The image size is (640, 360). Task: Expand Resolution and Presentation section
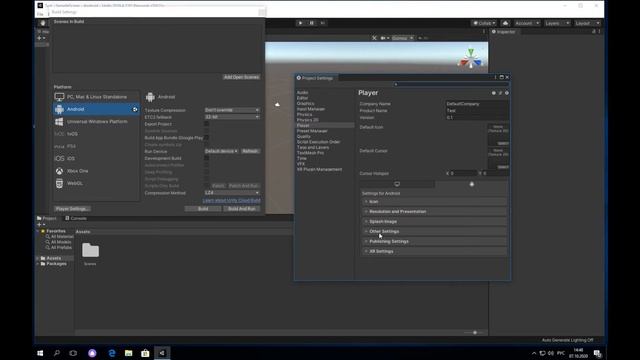tap(434, 211)
